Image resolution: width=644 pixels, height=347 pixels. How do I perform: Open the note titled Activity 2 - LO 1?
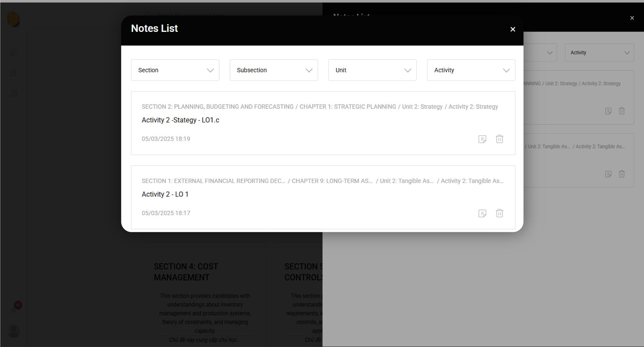click(165, 194)
